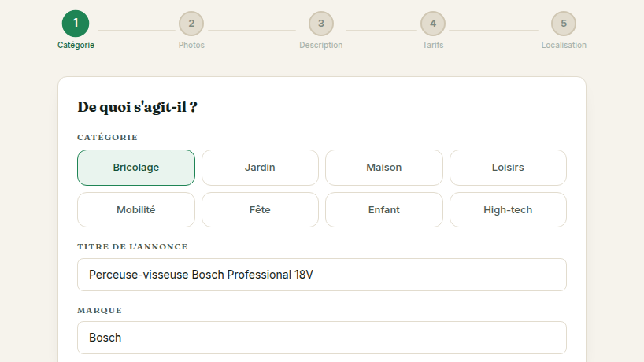The width and height of the screenshot is (644, 362).
Task: Pick the Maison category
Action: [384, 168]
